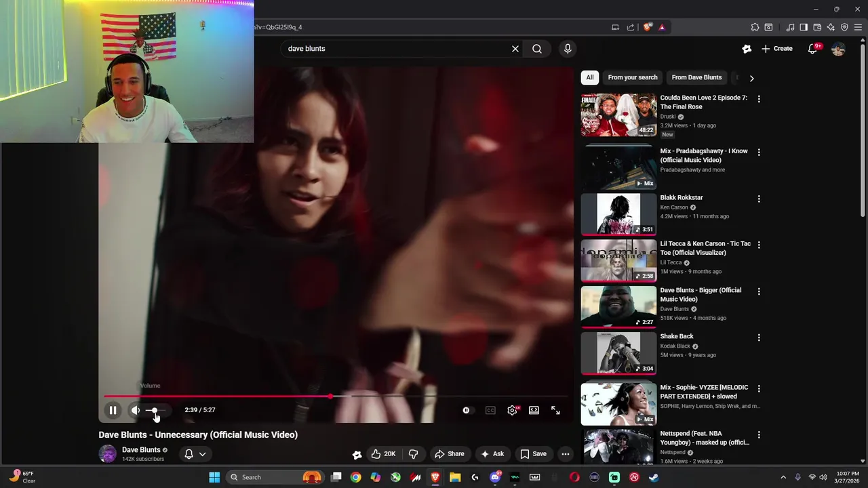Open the Brave Wallet icon
The image size is (868, 488).
click(817, 27)
